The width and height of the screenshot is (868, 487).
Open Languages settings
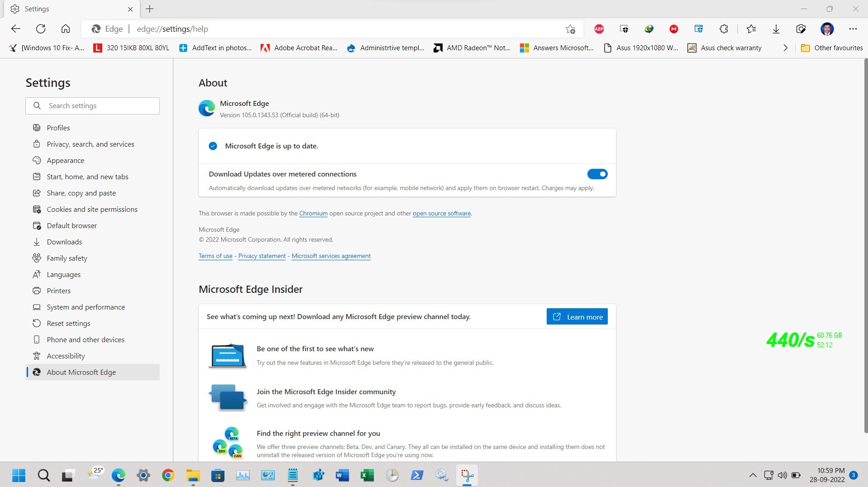coord(93,274)
